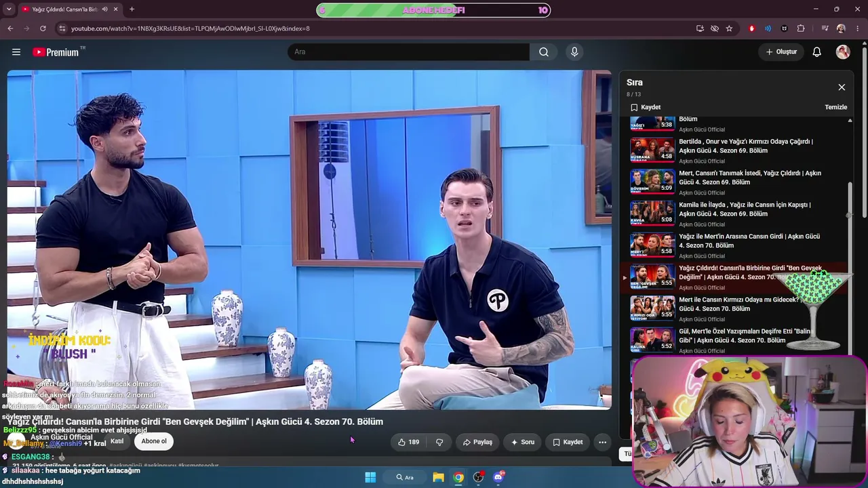Image resolution: width=868 pixels, height=488 pixels.
Task: View site information icon in address bar
Action: (x=62, y=28)
